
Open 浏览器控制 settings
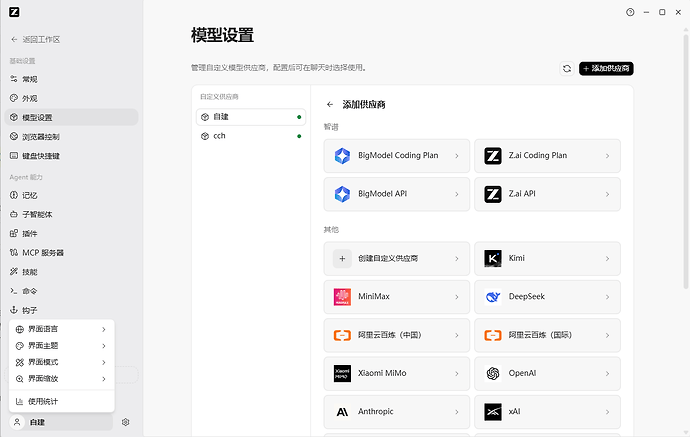click(71, 137)
